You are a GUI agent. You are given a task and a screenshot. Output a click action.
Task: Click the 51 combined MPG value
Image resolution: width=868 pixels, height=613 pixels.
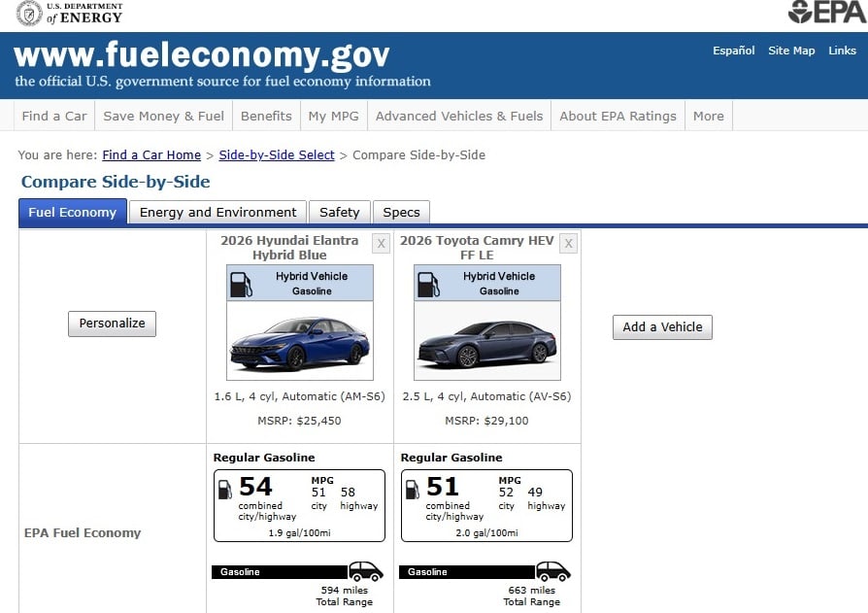(x=443, y=487)
